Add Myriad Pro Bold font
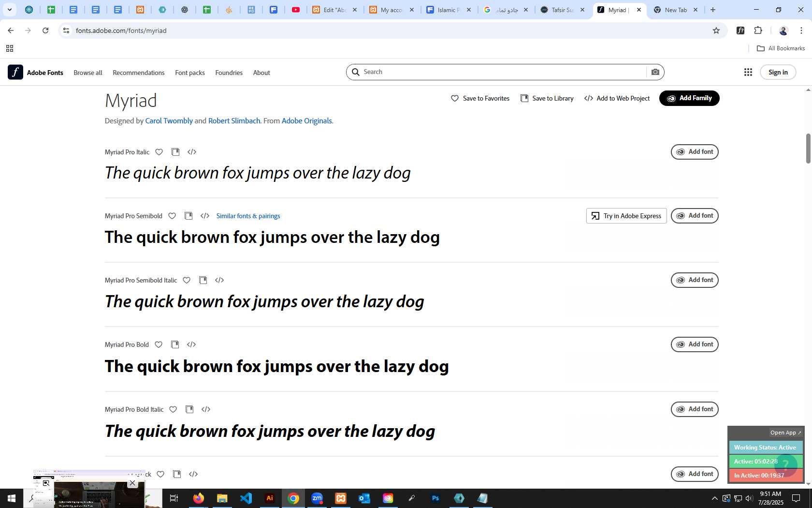The image size is (812, 508). point(695,344)
